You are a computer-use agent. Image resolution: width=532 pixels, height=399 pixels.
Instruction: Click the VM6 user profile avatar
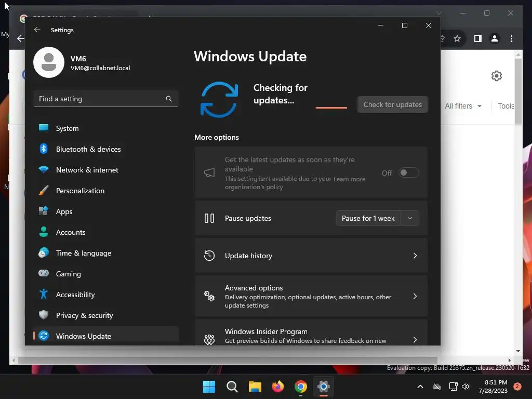49,62
